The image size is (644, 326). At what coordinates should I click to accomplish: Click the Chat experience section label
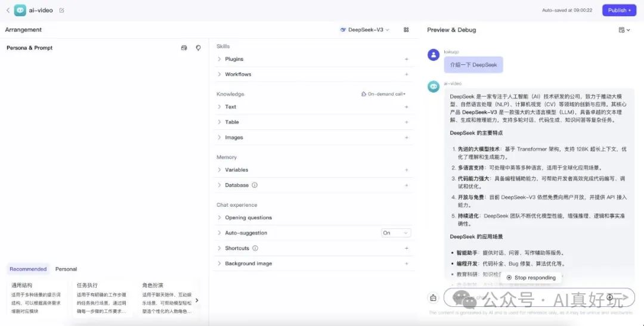click(x=237, y=205)
